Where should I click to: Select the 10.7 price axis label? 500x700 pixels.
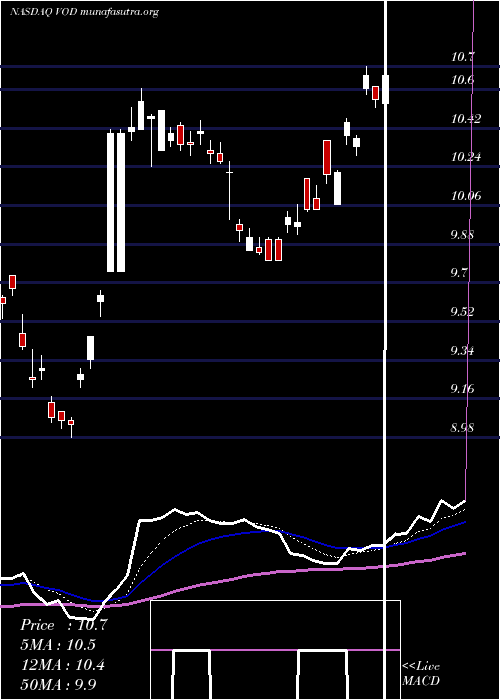pos(462,57)
